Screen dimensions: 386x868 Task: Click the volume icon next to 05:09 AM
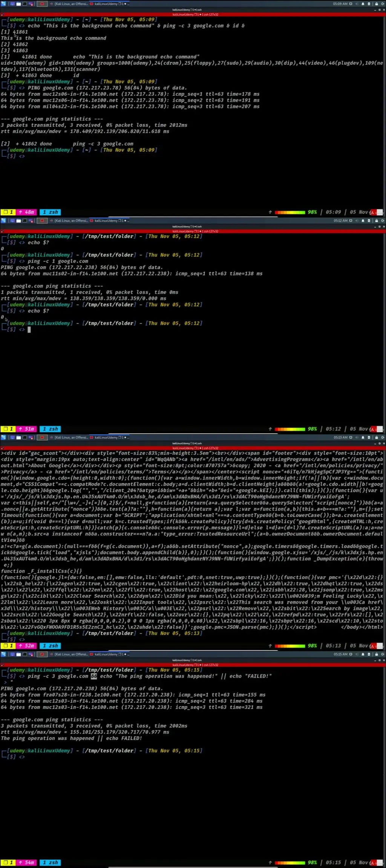pos(357,4)
